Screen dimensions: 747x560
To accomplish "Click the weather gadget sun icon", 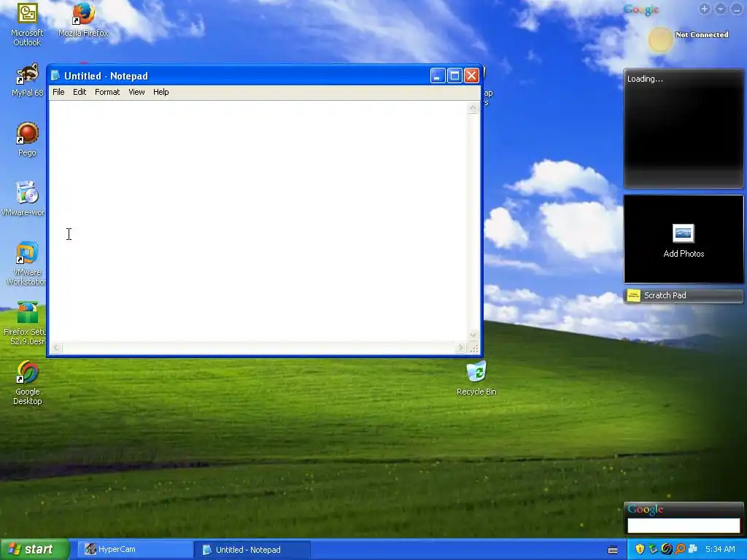I will (x=660, y=39).
